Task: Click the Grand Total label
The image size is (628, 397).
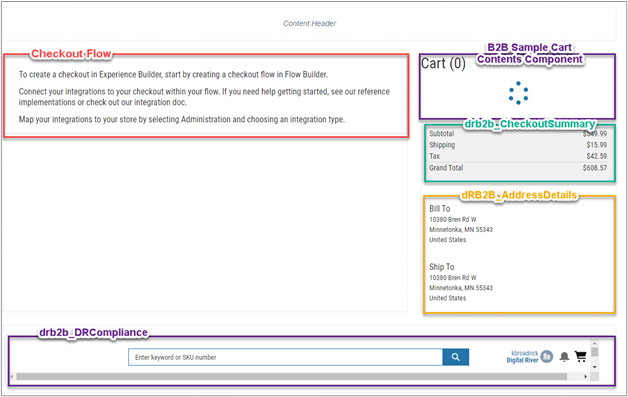Action: click(446, 168)
